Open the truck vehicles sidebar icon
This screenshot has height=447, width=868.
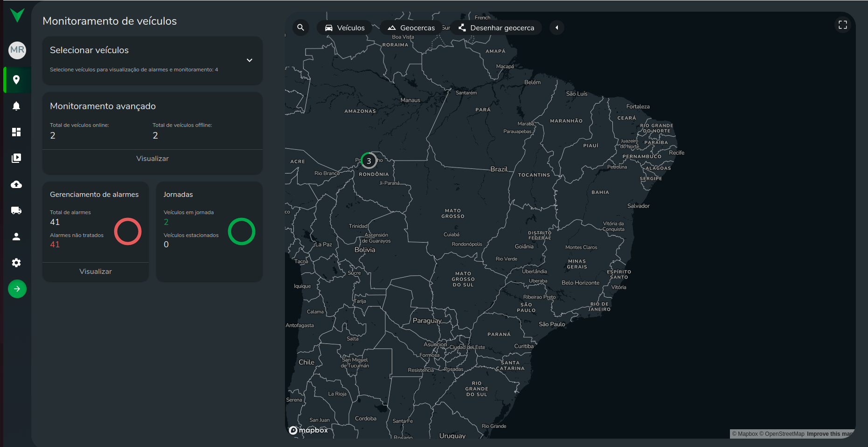[17, 210]
